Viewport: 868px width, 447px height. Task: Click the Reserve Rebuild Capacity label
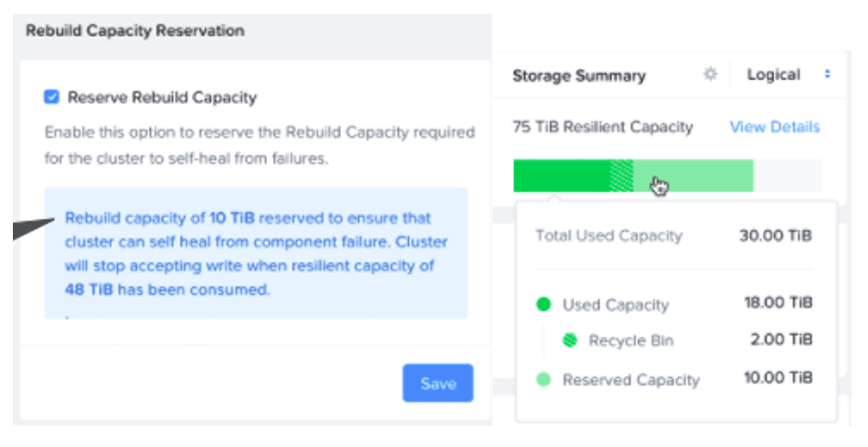162,97
